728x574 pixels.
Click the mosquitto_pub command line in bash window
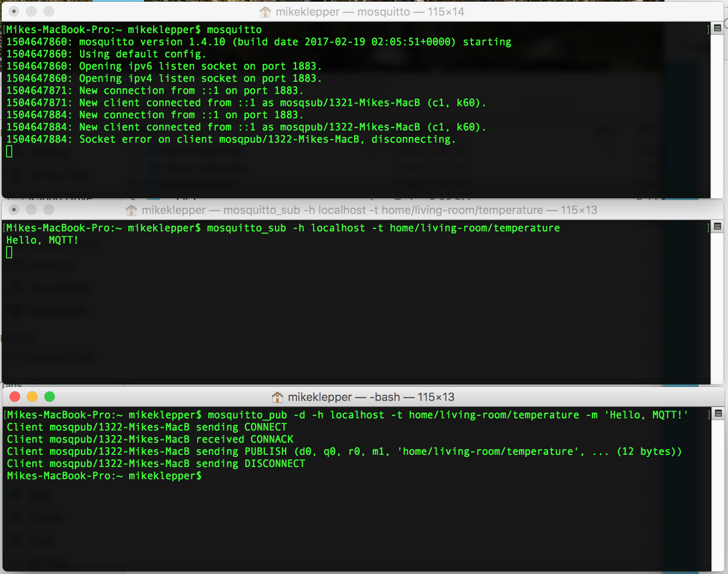[448, 415]
